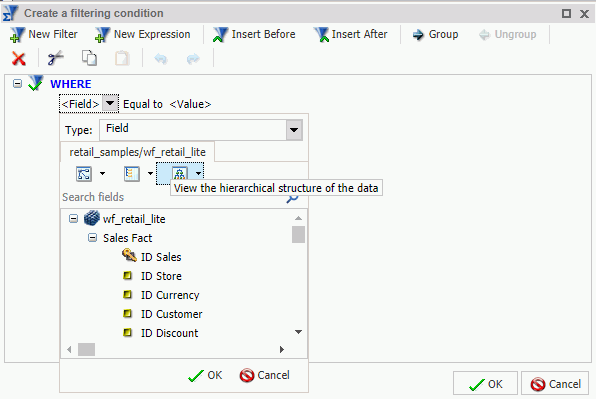Screen dimensions: 596x399
Task: Click the vertical scrollbar thumb
Action: point(298,234)
